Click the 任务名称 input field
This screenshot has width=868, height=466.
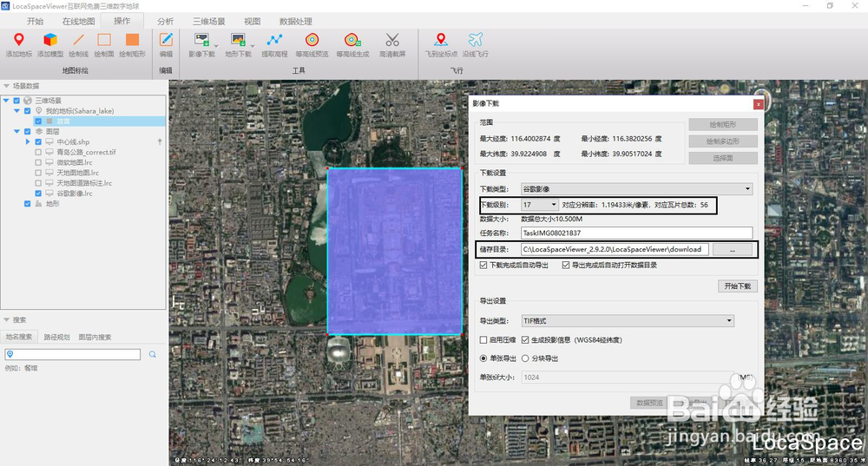tap(636, 233)
